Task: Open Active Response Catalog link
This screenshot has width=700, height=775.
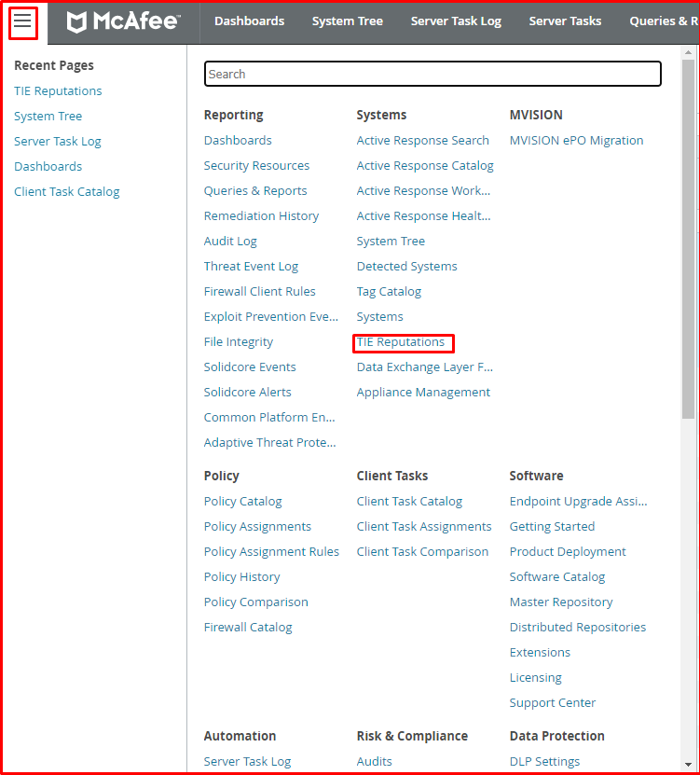Action: click(x=425, y=166)
